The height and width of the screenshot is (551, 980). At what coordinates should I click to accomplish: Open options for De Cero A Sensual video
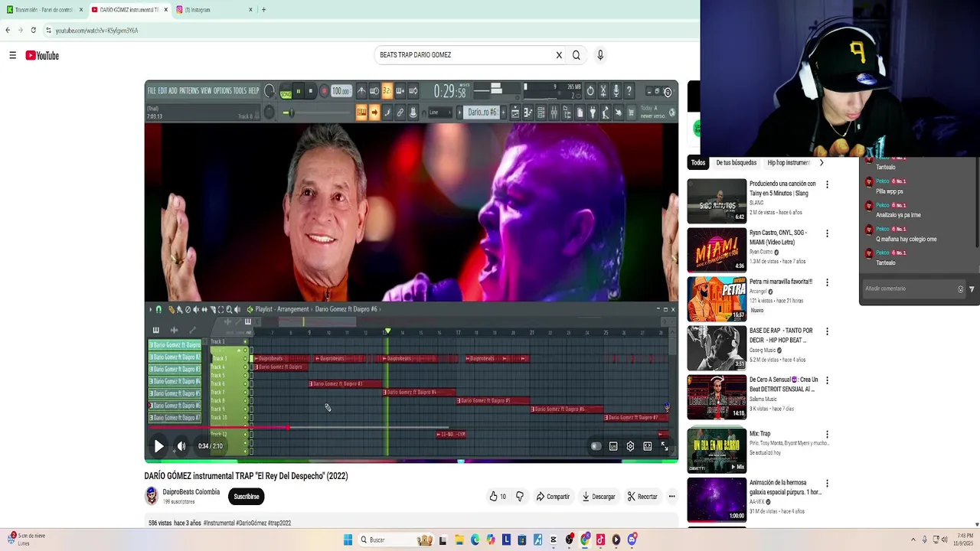[827, 380]
